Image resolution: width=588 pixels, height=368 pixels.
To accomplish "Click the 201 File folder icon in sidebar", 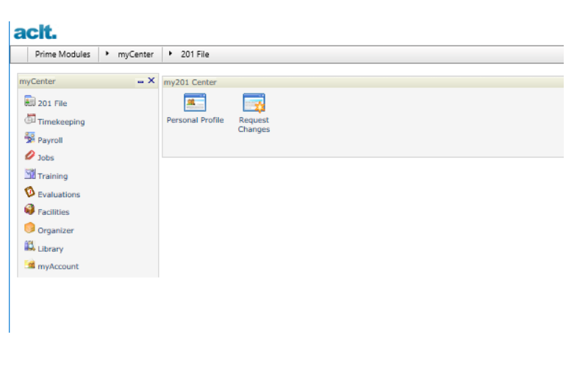I will [x=29, y=101].
